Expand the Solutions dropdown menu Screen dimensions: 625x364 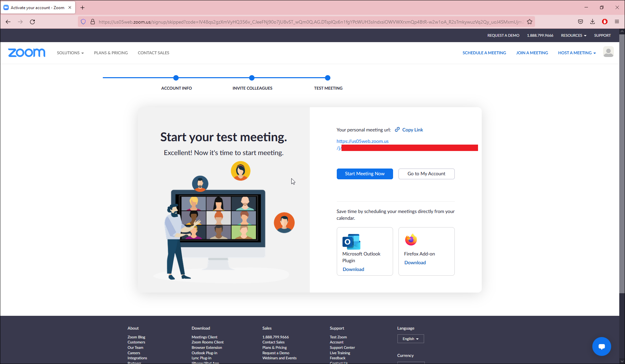(70, 53)
